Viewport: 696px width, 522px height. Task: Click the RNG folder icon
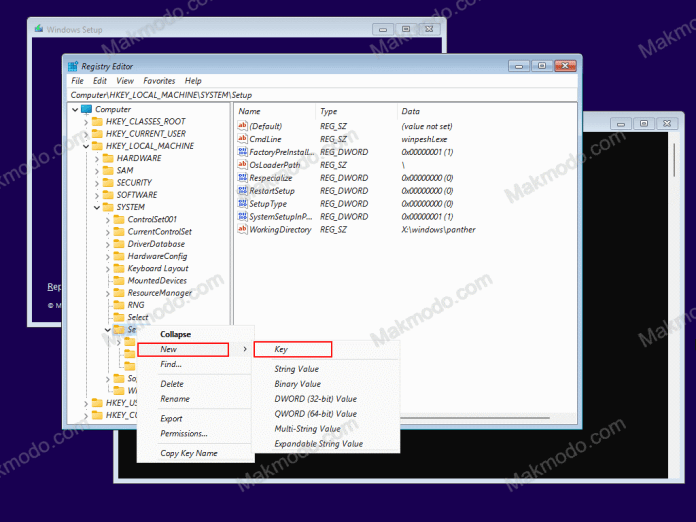[x=119, y=305]
